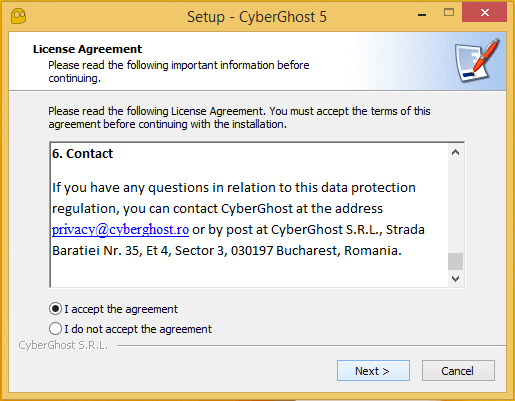Click inside the license agreement text area

(x=249, y=215)
